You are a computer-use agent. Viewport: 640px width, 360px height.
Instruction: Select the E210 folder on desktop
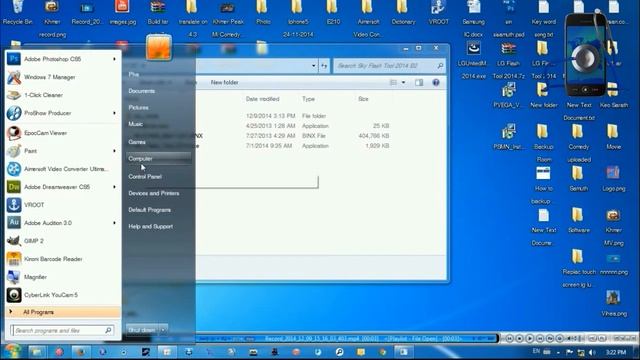(x=333, y=13)
